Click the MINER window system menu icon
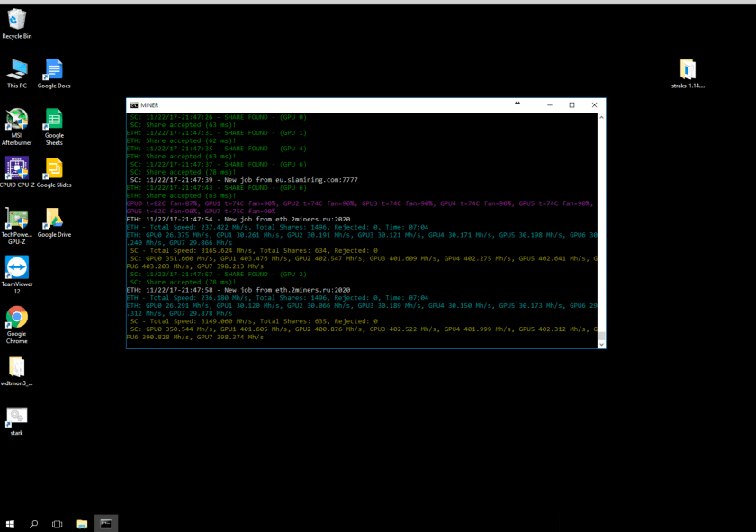756x532 pixels. [134, 105]
